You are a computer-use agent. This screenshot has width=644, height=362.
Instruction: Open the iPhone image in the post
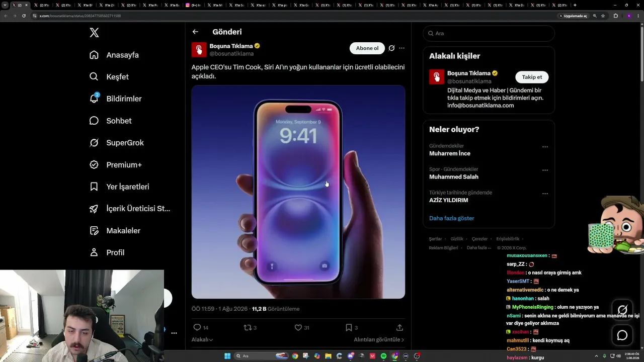pos(298,192)
